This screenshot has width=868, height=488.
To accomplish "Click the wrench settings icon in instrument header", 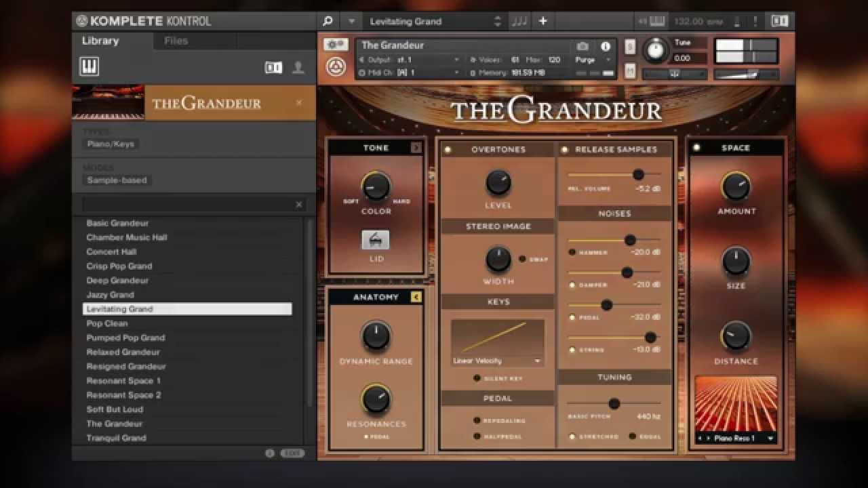I will pos(336,45).
